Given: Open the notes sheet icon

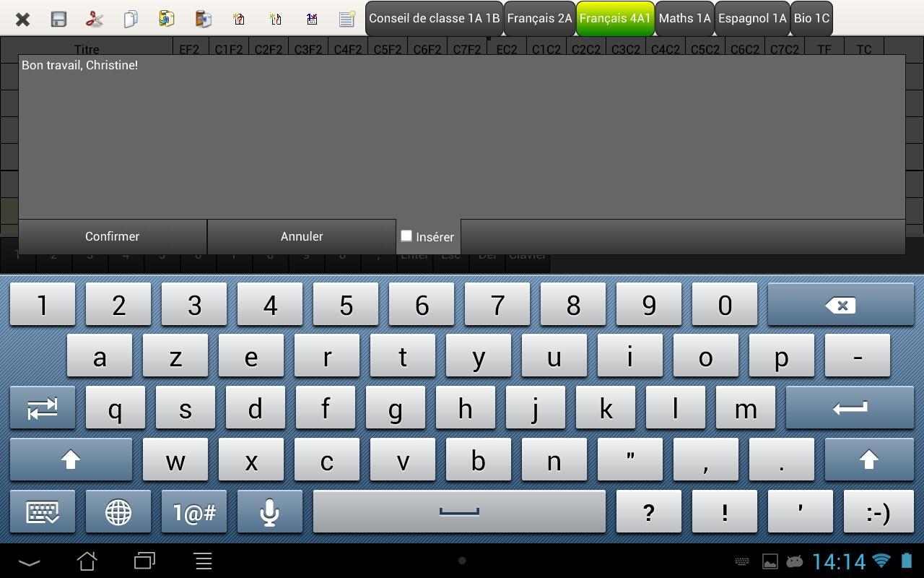Looking at the screenshot, I should click(347, 19).
